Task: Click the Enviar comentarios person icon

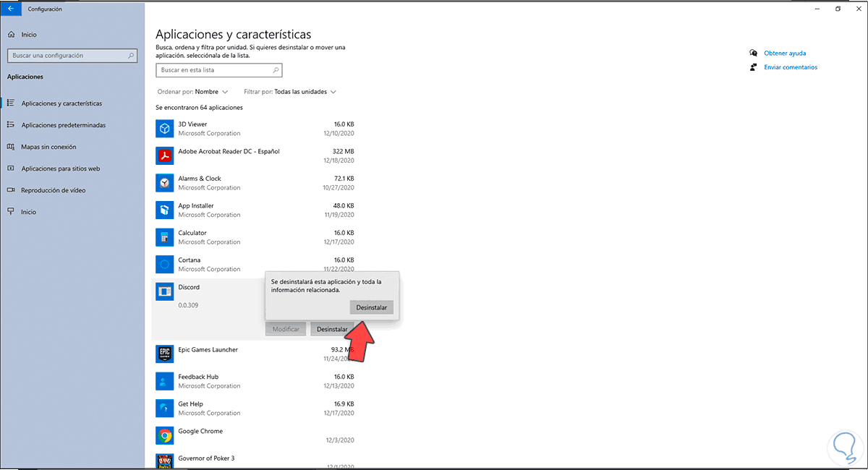Action: (754, 67)
